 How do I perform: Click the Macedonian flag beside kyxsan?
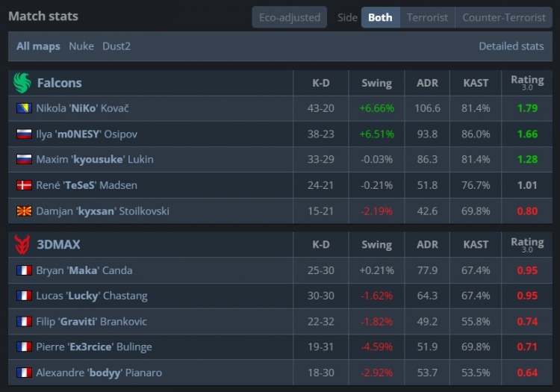(x=24, y=211)
